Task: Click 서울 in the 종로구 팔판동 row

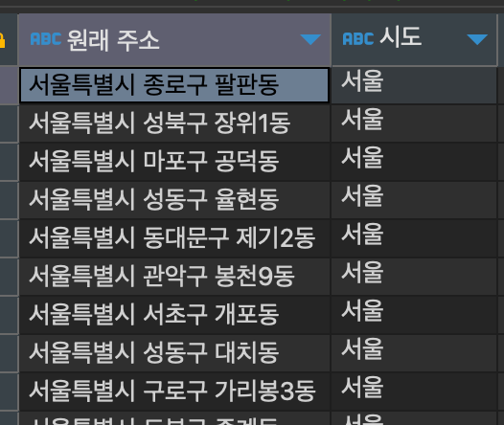Action: coord(362,81)
